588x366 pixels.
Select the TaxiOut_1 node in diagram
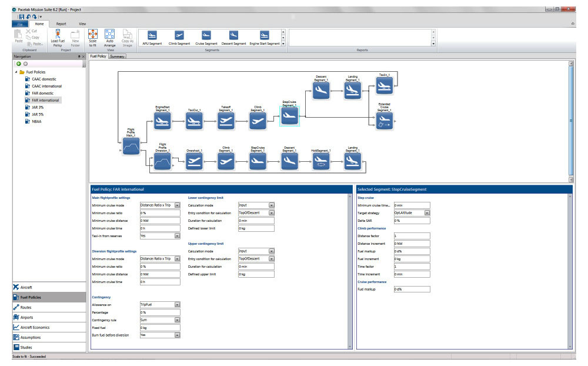[194, 121]
